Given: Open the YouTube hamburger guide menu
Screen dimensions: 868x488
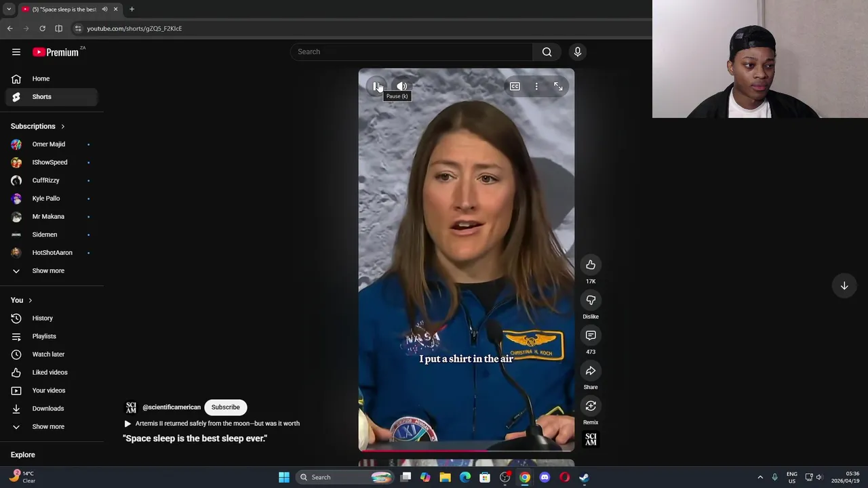Looking at the screenshot, I should (16, 52).
